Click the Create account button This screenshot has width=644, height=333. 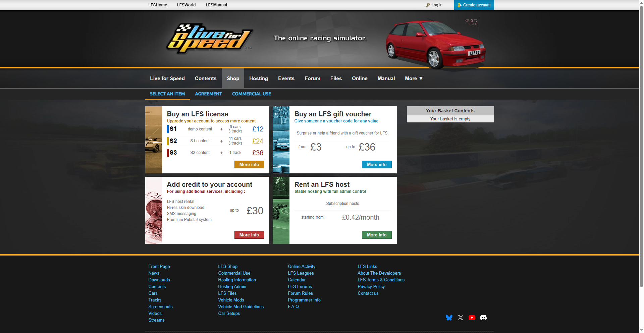(474, 5)
